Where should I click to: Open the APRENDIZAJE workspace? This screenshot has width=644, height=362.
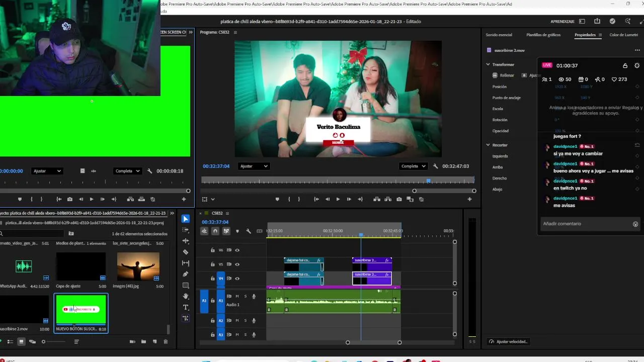562,22
